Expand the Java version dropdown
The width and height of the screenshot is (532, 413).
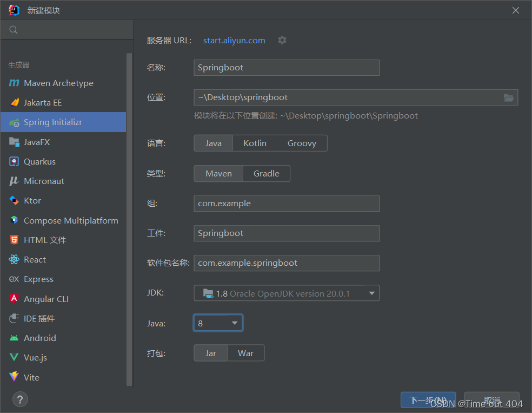pos(235,323)
